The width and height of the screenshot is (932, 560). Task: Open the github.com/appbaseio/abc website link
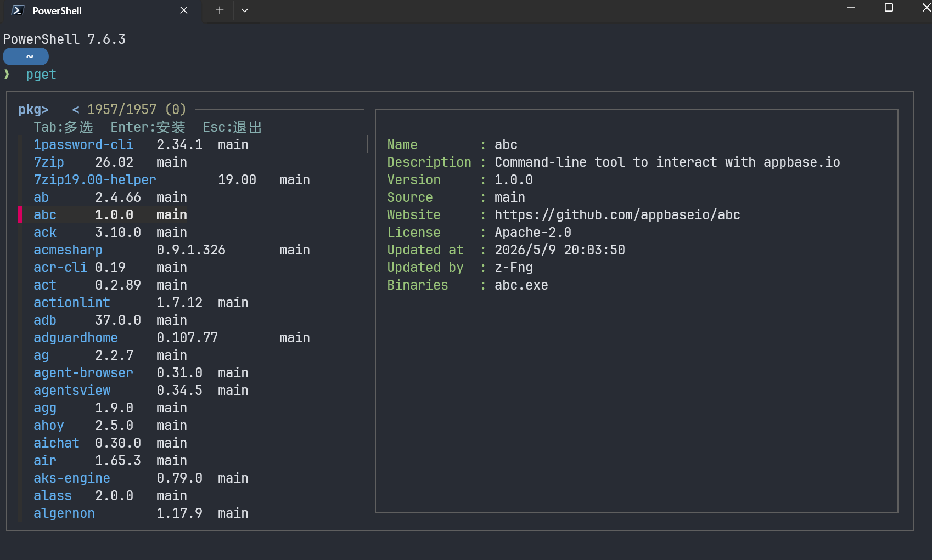pos(617,215)
